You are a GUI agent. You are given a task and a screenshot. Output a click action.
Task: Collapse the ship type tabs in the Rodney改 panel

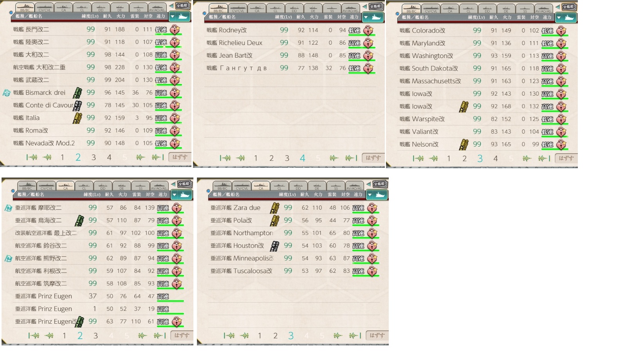(364, 7)
